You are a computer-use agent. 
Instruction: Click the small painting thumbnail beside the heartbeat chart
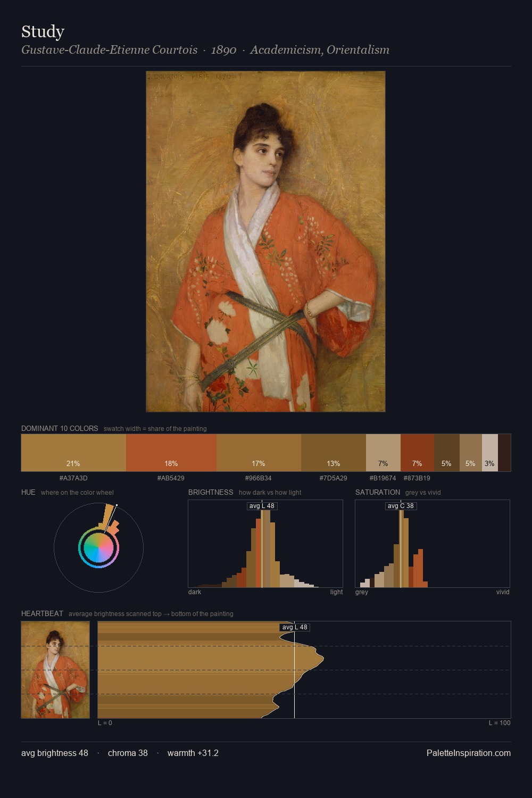click(x=55, y=670)
